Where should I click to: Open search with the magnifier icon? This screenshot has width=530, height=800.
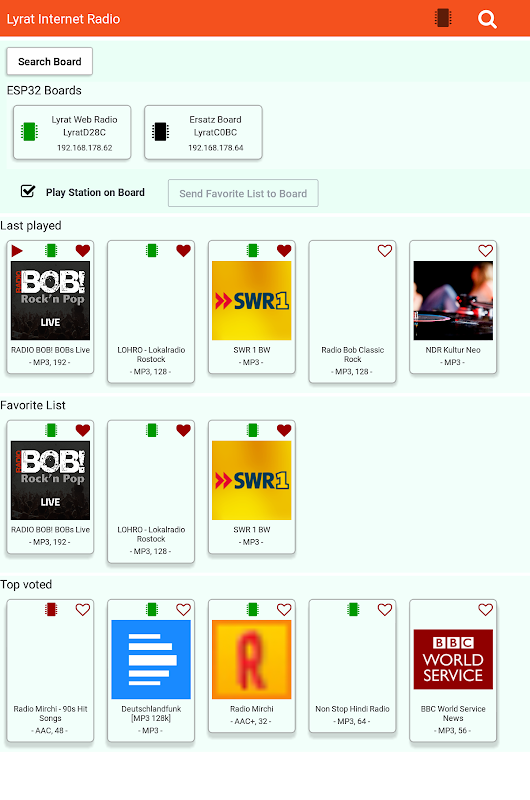click(487, 19)
